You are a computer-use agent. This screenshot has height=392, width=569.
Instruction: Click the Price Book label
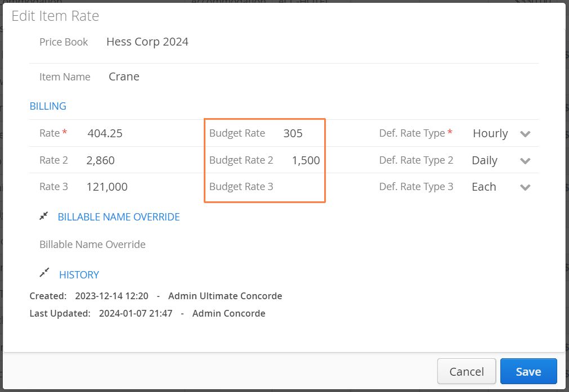pos(64,42)
